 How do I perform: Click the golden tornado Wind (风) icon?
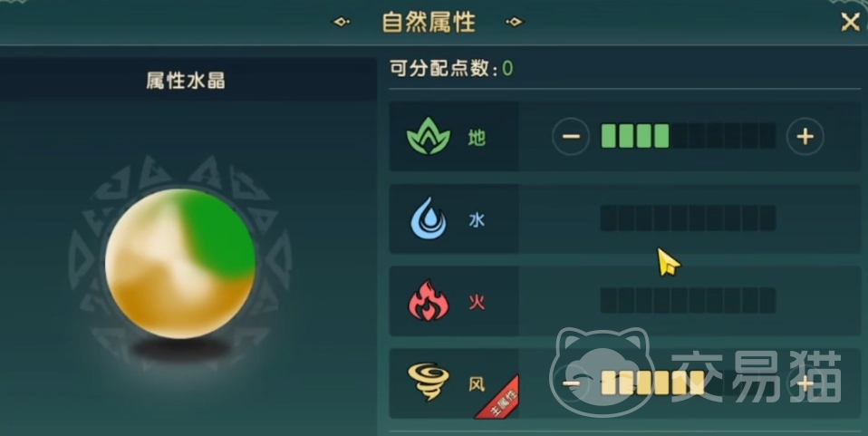(x=429, y=382)
